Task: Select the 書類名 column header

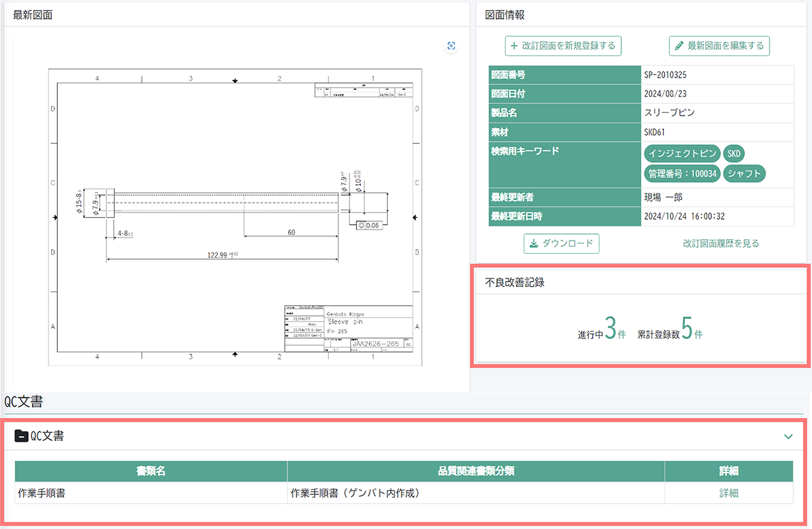Action: 148,471
